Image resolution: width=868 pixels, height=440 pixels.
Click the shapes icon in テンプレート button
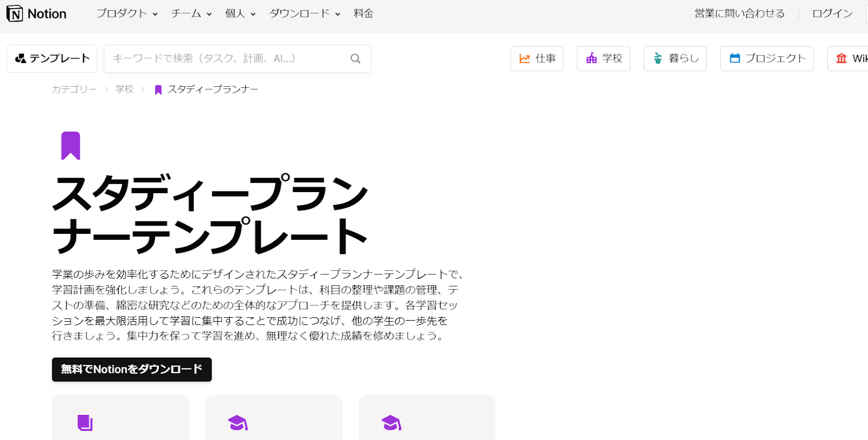21,59
